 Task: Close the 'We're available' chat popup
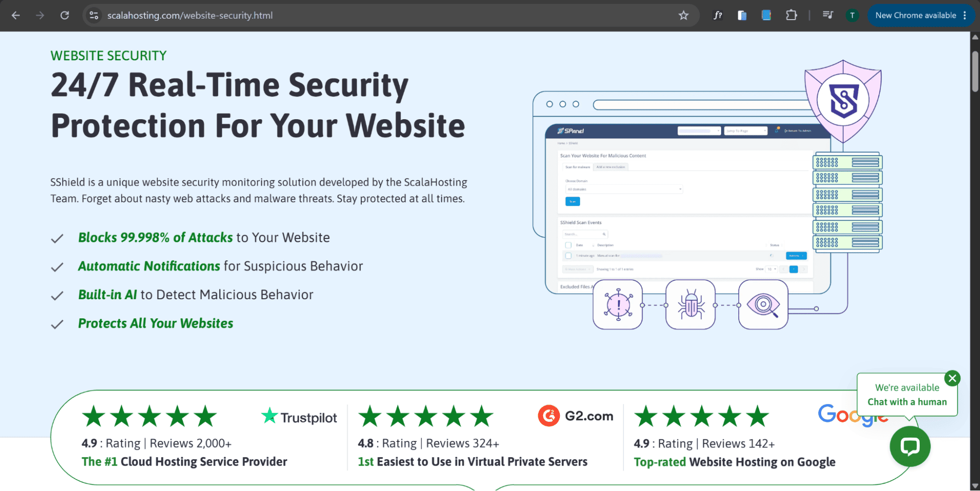952,378
